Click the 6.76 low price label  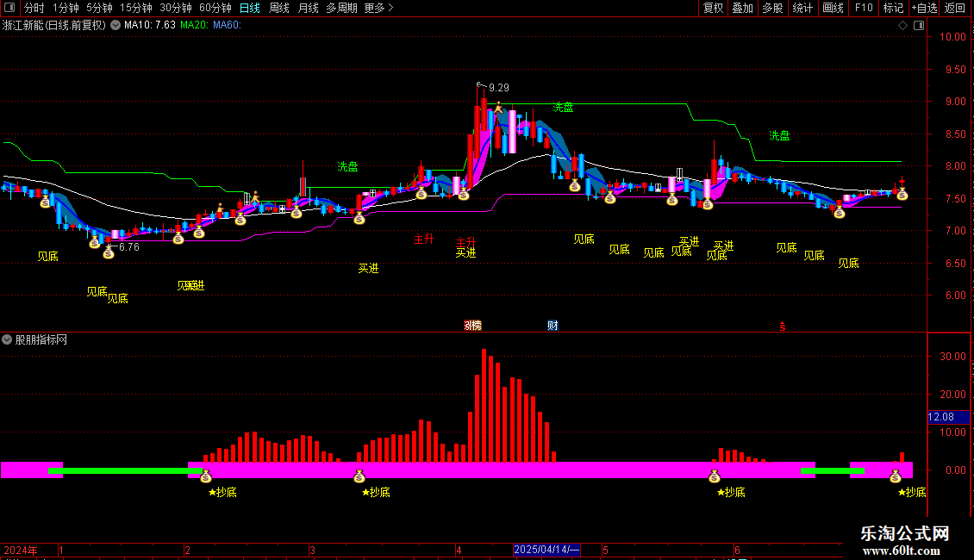pyautogui.click(x=128, y=247)
